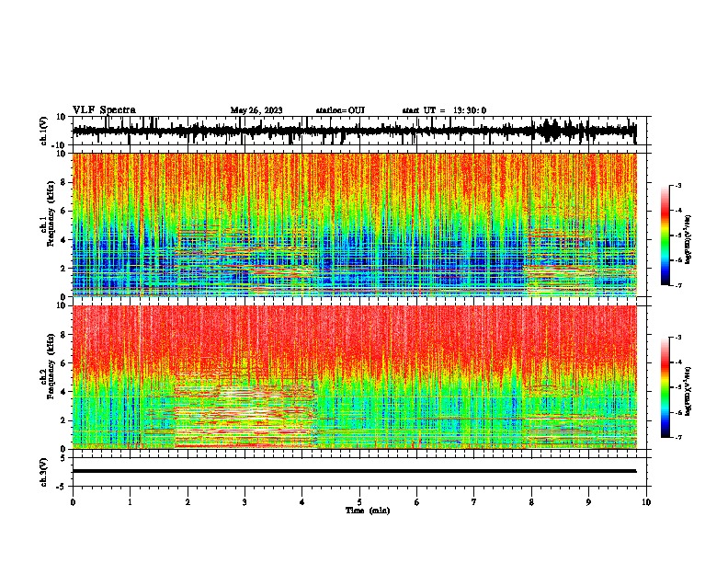Image resolution: width=728 pixels, height=563 pixels.
Task: Click the "ch.3(V)" axis label
Action: tap(44, 473)
